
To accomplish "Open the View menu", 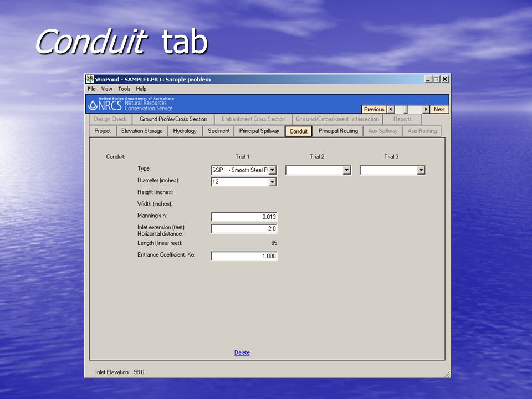I will click(106, 89).
